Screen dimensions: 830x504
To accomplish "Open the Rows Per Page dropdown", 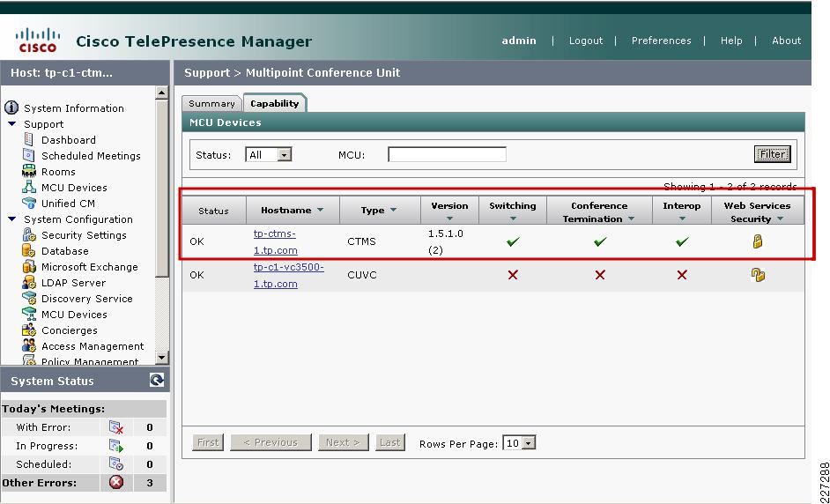I will 529,443.
